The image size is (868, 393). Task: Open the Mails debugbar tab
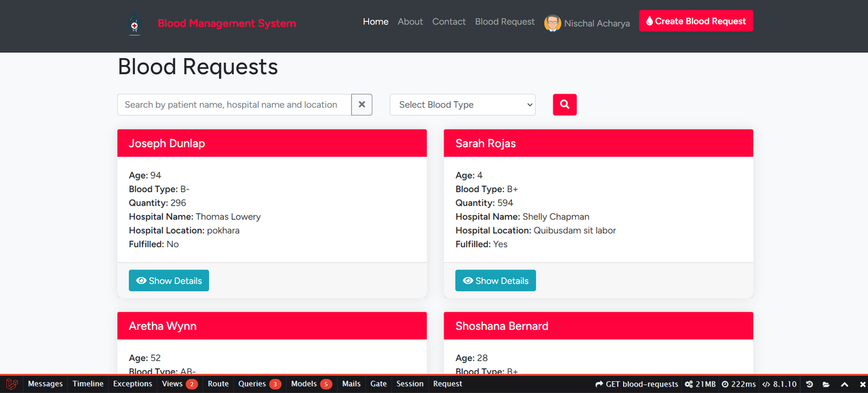click(x=351, y=384)
